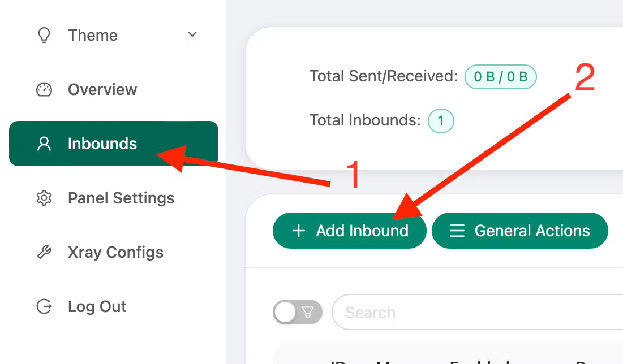The image size is (623, 364).
Task: Click the hamburger icon in General Actions
Action: [x=457, y=231]
